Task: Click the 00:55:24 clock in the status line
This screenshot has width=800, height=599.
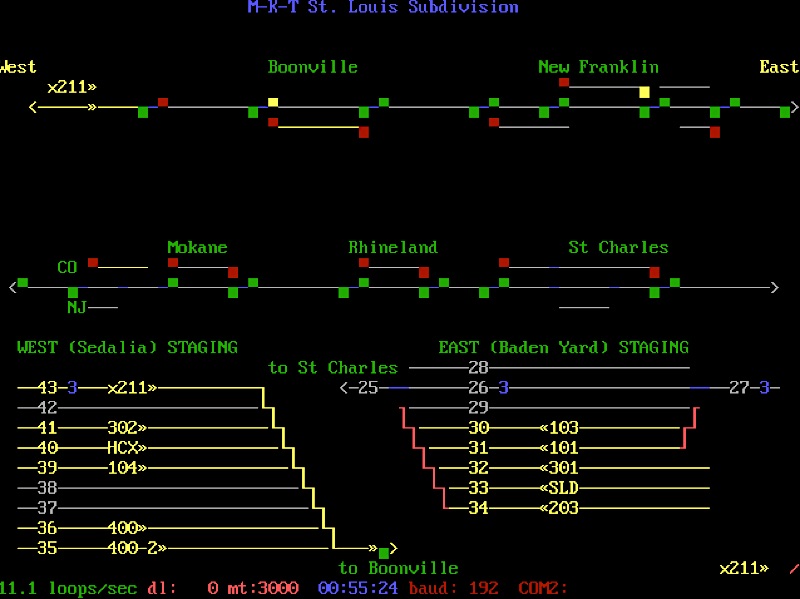Action: tap(358, 588)
